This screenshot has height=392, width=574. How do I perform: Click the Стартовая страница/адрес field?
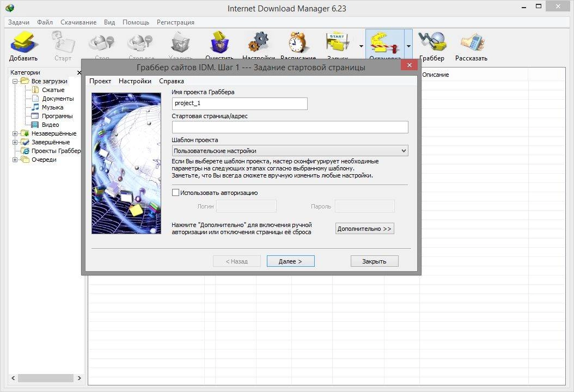coord(290,127)
